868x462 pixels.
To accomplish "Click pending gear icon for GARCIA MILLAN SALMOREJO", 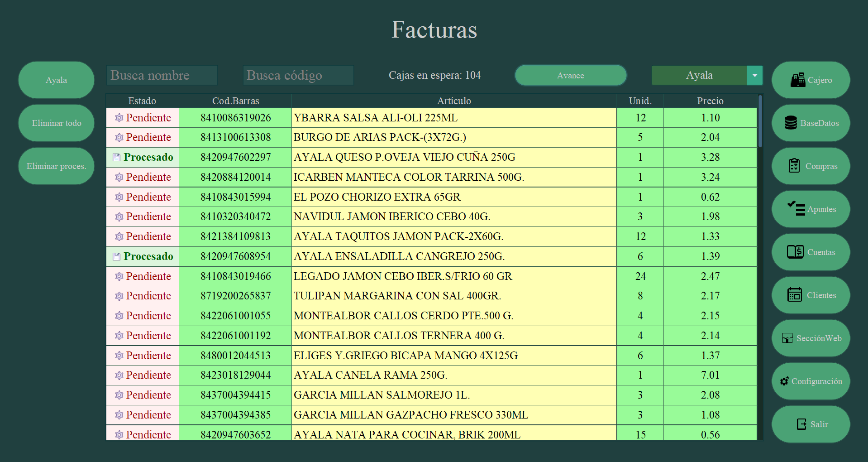I will (x=119, y=395).
